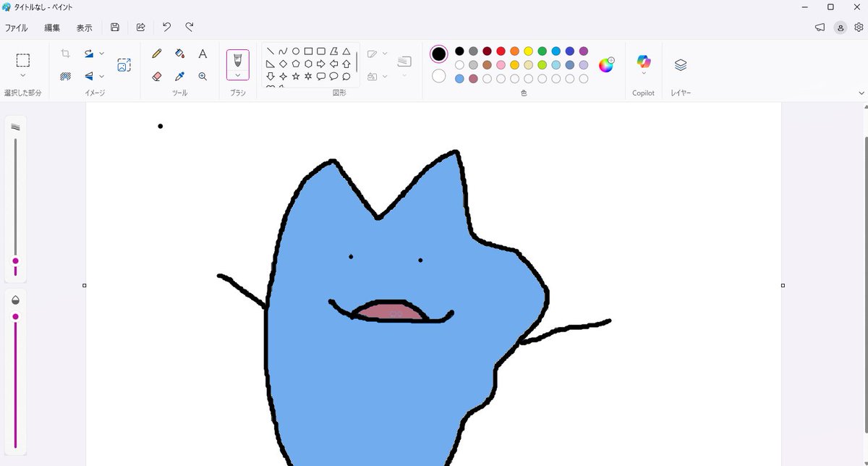
Task: Choose the hexagon shape
Action: [308, 64]
